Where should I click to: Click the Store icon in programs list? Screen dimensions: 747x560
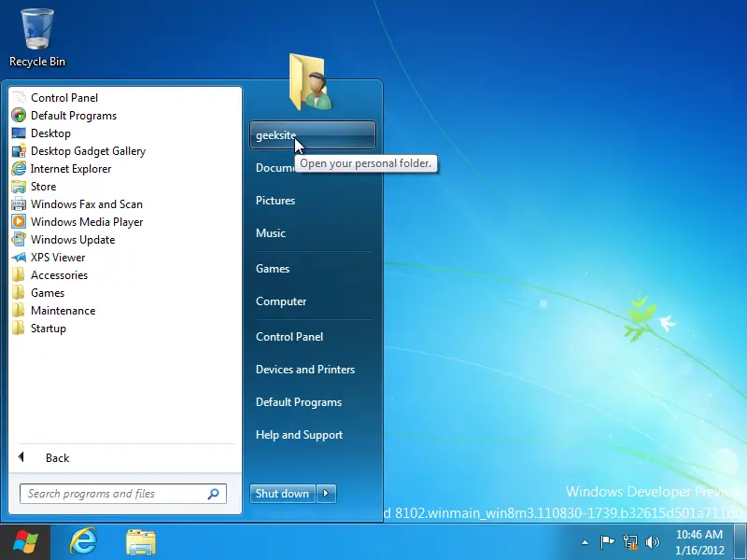pyautogui.click(x=19, y=186)
